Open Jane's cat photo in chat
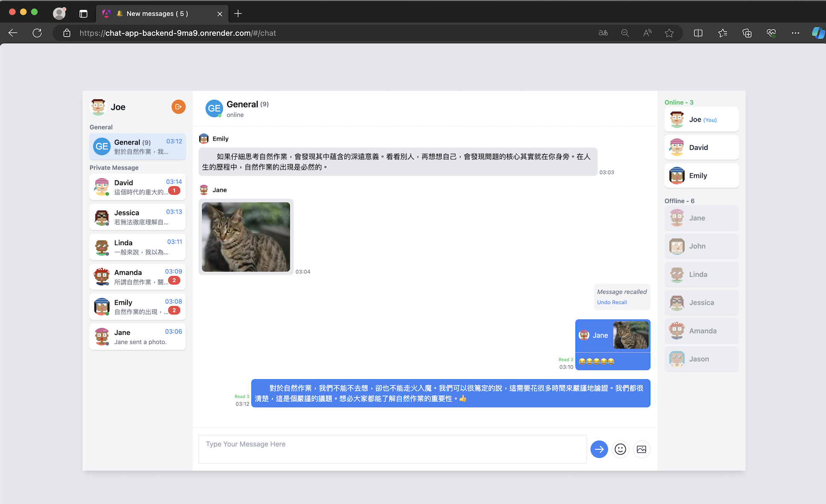 (246, 237)
